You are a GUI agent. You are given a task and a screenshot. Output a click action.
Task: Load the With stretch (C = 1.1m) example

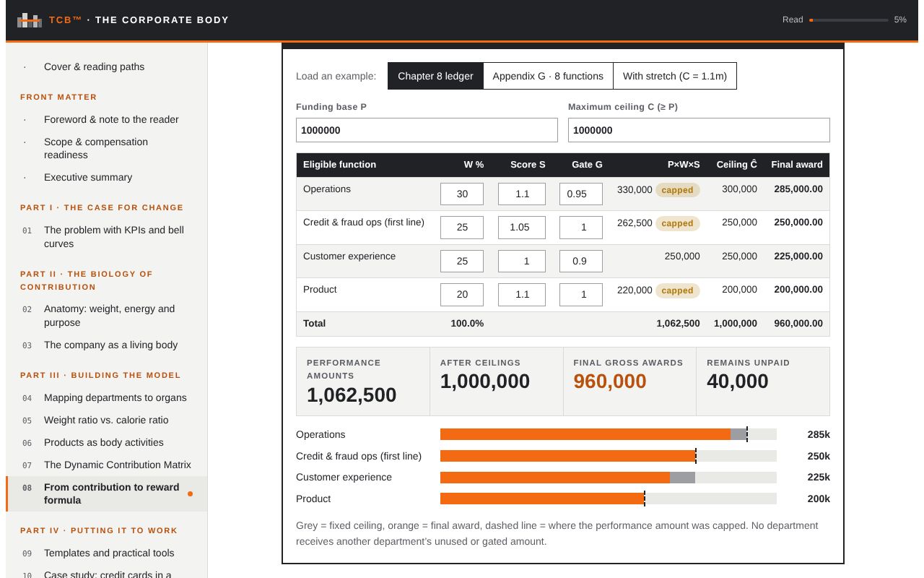675,76
